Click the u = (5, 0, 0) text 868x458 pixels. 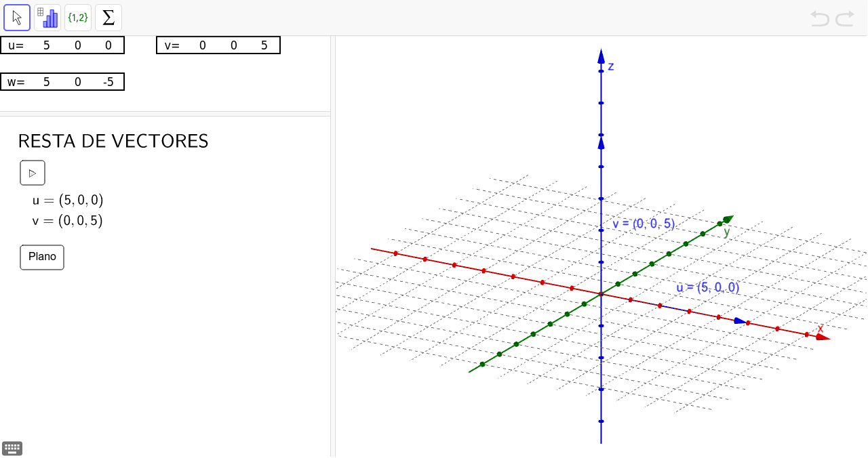68,200
